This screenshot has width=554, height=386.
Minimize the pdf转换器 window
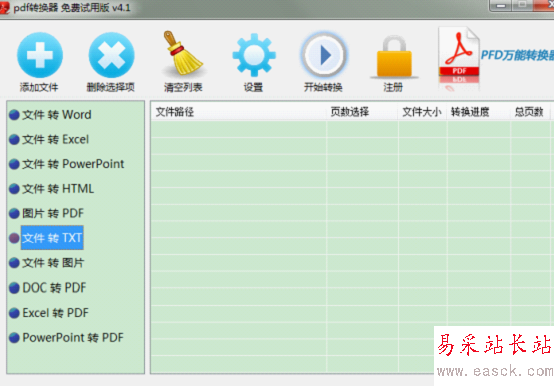pos(501,5)
